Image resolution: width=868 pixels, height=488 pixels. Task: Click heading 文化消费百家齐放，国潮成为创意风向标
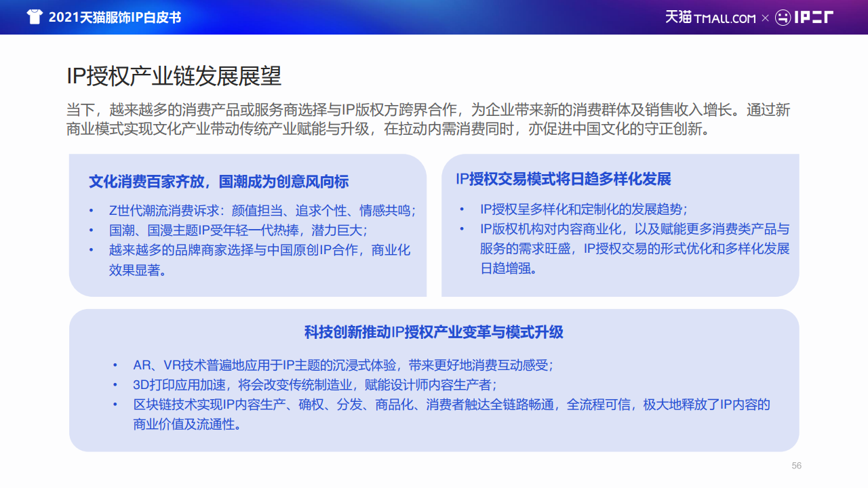(x=219, y=182)
